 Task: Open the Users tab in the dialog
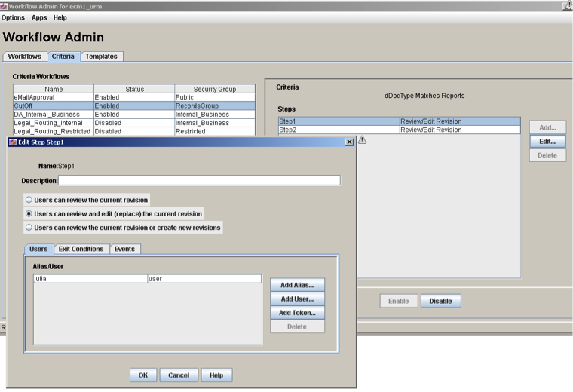(x=38, y=249)
